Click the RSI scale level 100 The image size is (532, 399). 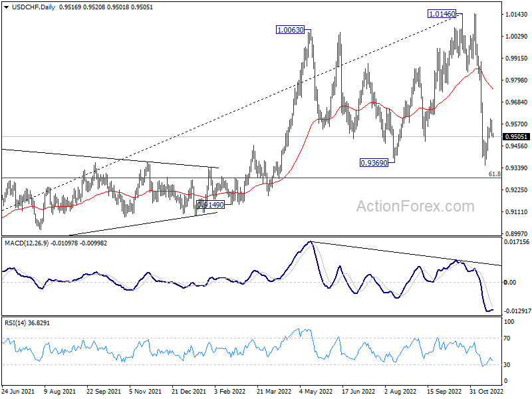pyautogui.click(x=509, y=322)
